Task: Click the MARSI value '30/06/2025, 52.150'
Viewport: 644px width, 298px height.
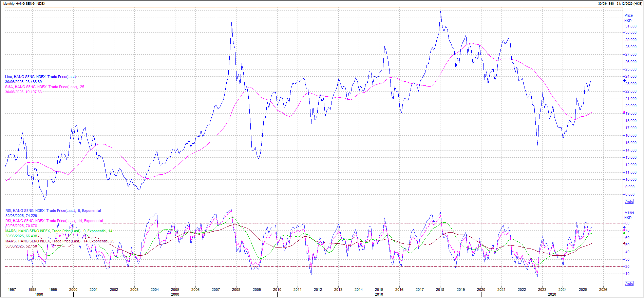Action: coord(21,246)
